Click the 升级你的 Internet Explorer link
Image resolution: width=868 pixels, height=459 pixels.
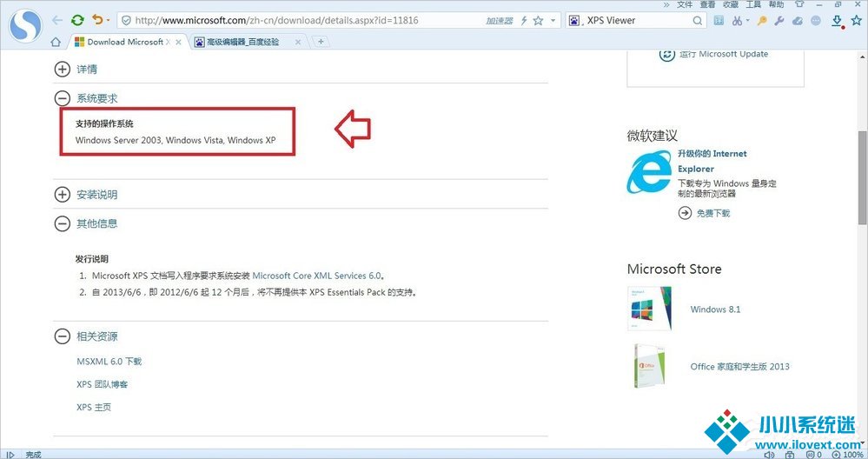coord(712,161)
